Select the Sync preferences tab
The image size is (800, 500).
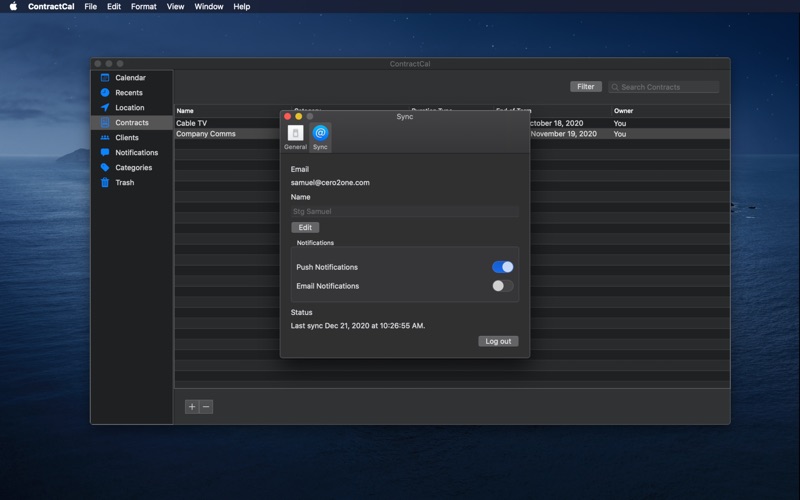(320, 137)
